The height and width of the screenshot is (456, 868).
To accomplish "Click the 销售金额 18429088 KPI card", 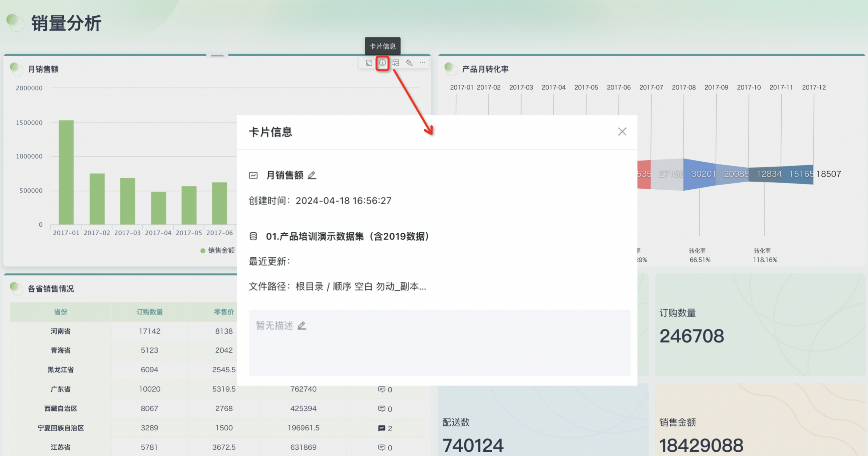I will pos(760,419).
